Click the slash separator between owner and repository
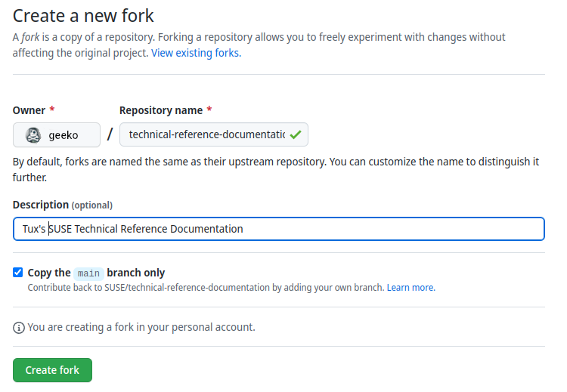 [110, 135]
